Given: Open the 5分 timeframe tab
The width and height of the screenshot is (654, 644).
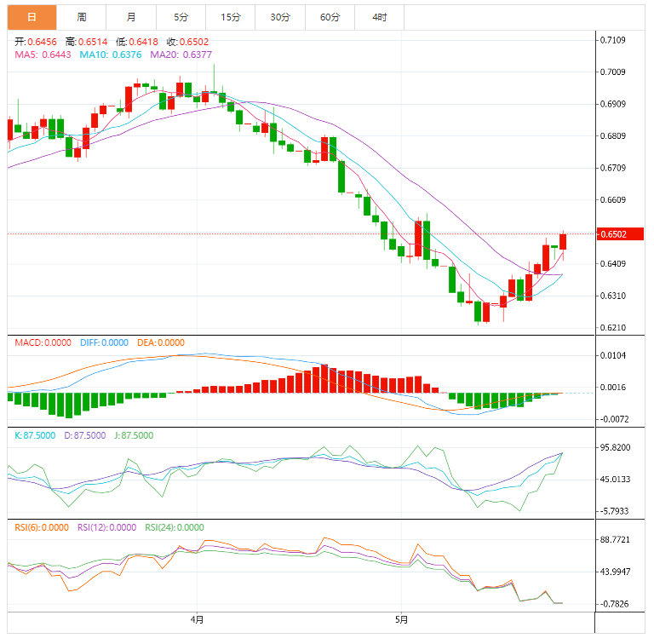Looking at the screenshot, I should pos(181,17).
